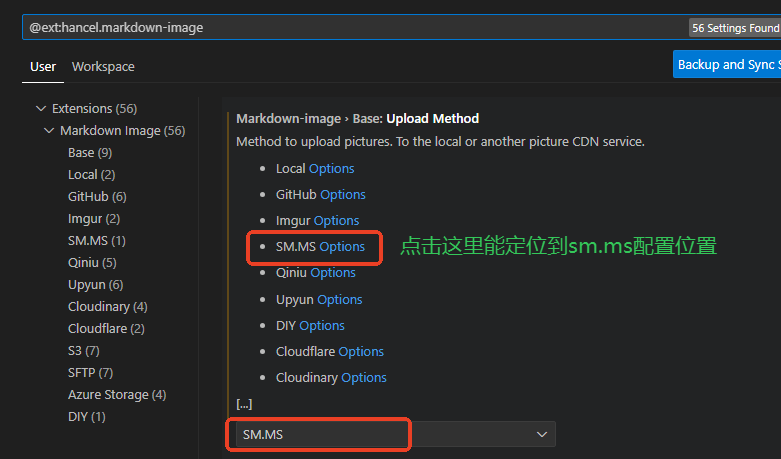
Task: Select SM.MS (1) in the settings tree
Action: click(x=96, y=240)
